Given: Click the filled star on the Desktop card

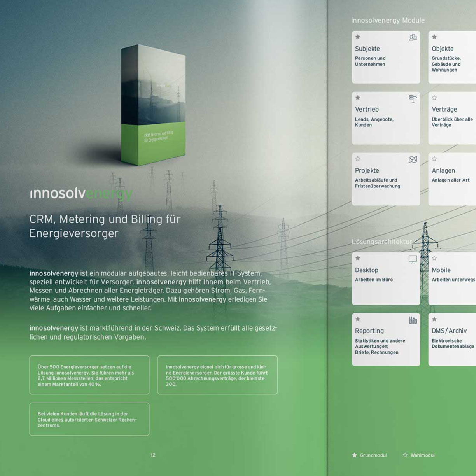Looking at the screenshot, I should pos(358,258).
